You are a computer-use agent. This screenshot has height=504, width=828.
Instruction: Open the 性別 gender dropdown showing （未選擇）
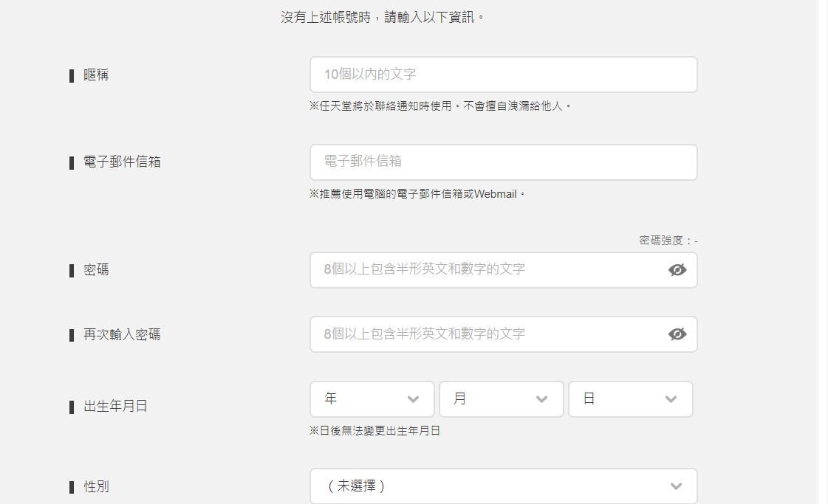[x=503, y=486]
